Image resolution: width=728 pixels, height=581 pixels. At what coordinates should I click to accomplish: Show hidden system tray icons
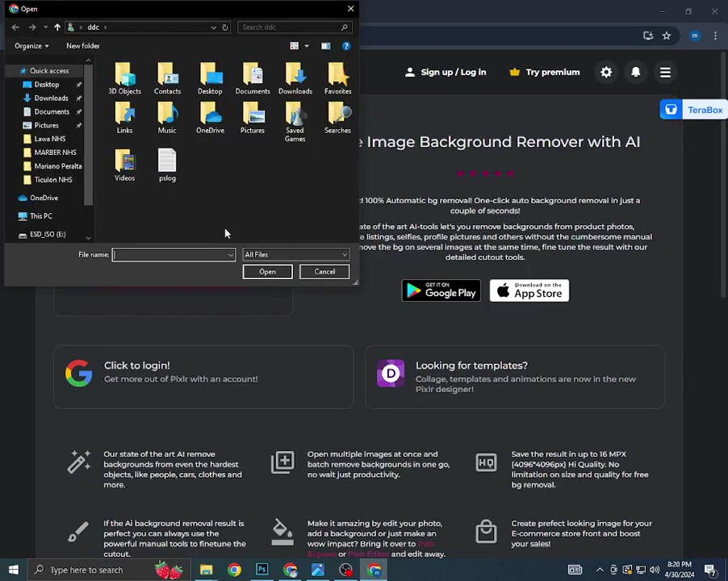tap(600, 570)
